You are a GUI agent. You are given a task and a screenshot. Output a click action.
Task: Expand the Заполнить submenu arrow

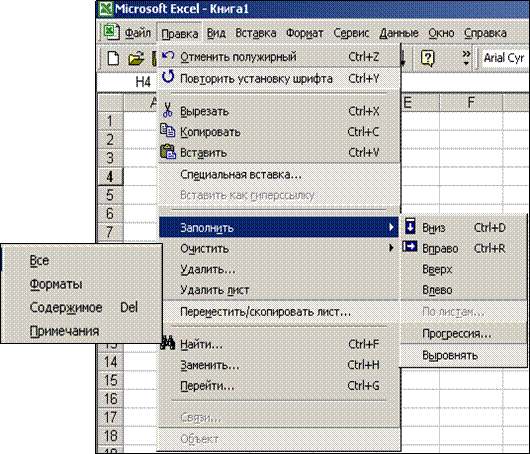[x=391, y=227]
